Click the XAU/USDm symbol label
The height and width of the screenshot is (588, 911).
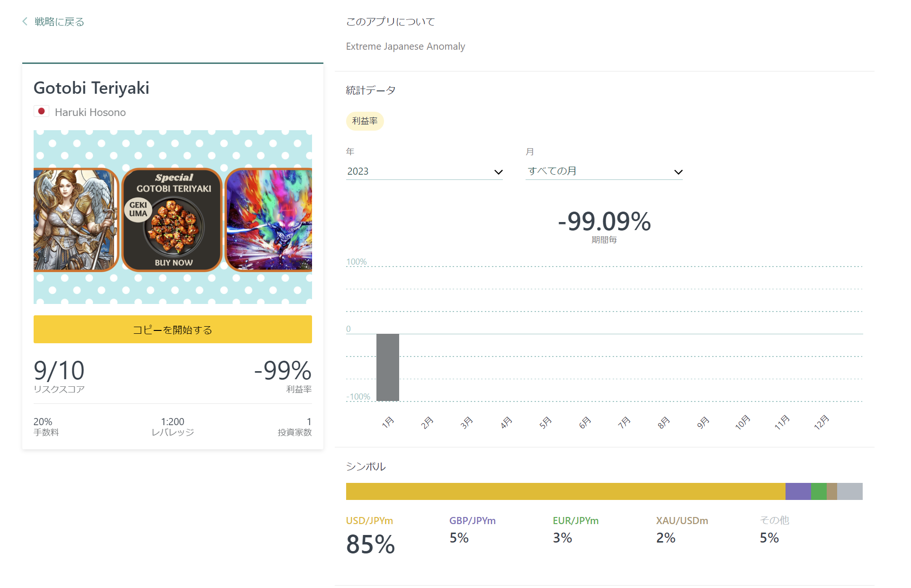click(x=682, y=520)
